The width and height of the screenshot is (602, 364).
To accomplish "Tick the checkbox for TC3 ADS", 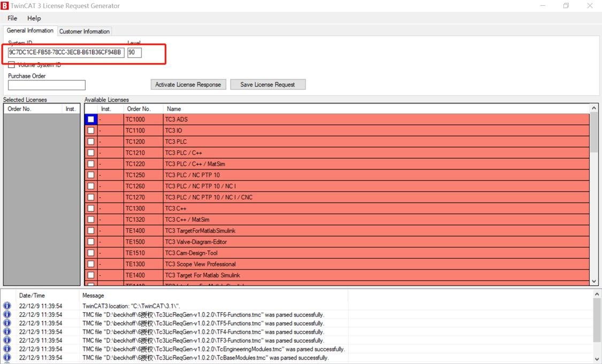I will click(x=90, y=119).
